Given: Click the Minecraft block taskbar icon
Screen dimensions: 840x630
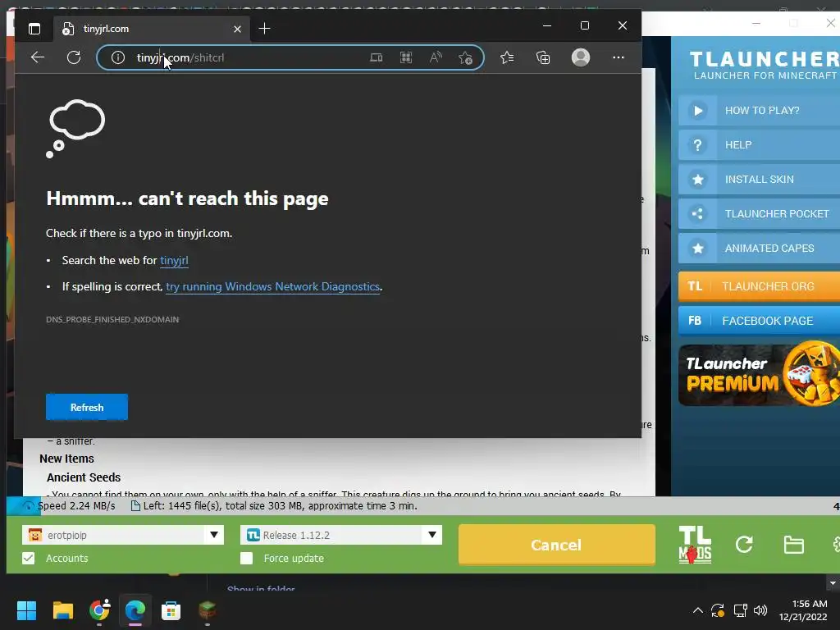Looking at the screenshot, I should tap(207, 610).
